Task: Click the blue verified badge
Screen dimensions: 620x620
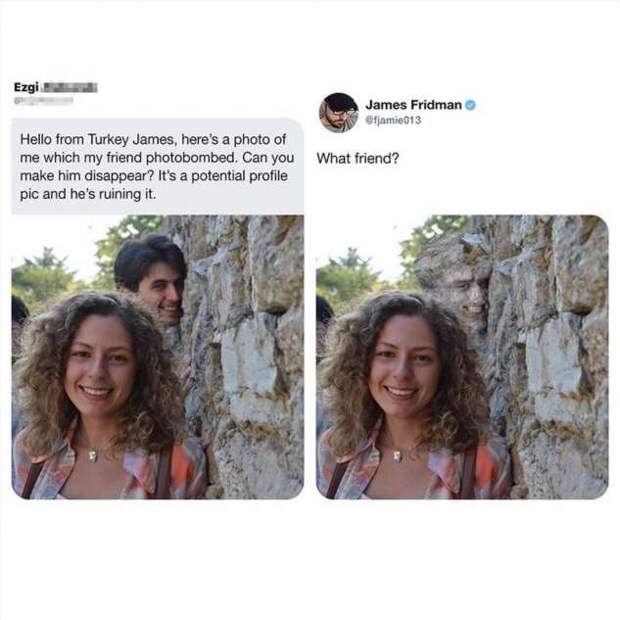Action: (470, 105)
